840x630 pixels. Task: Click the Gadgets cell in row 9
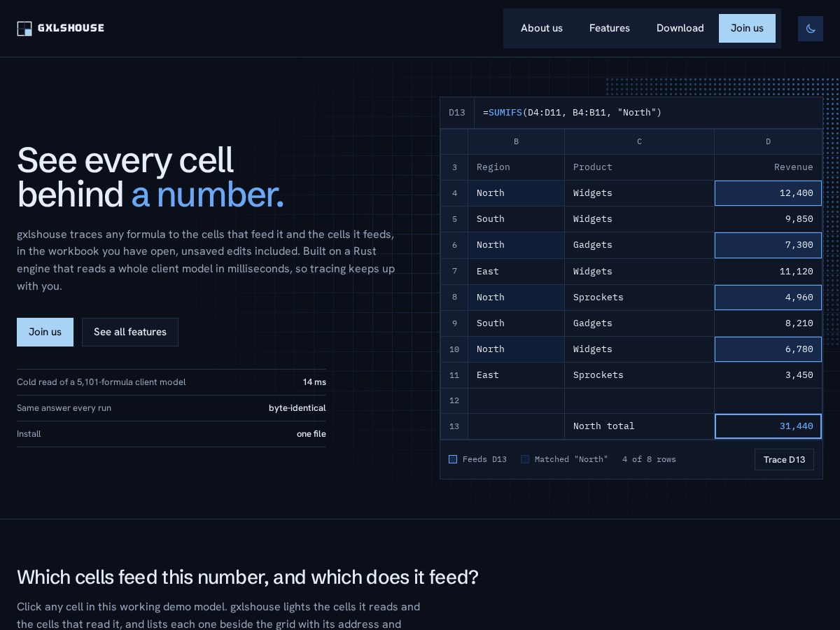click(639, 323)
